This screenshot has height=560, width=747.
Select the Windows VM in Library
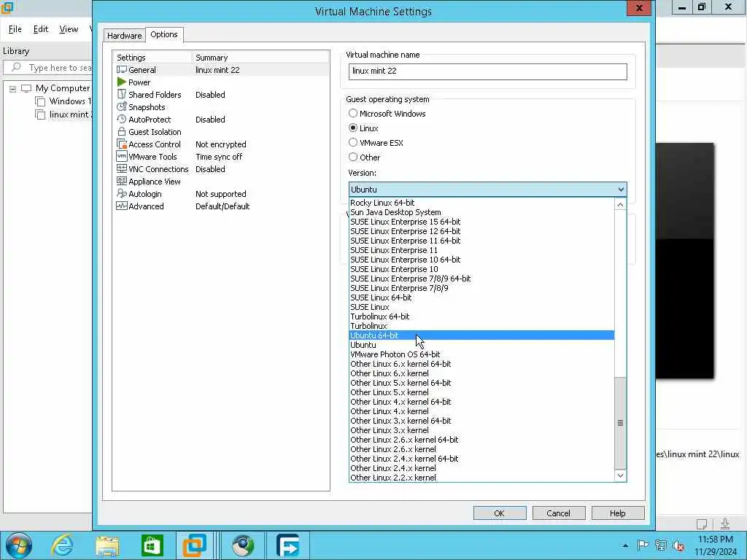(x=64, y=101)
